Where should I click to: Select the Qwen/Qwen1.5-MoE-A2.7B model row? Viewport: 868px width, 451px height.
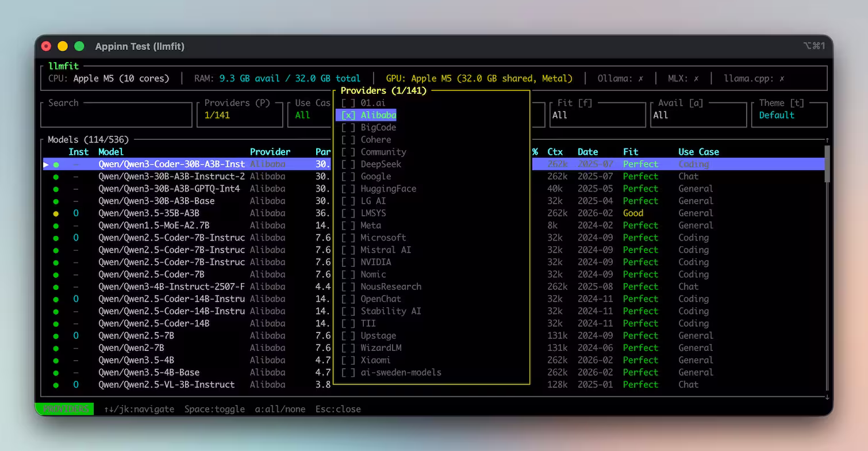pos(153,225)
